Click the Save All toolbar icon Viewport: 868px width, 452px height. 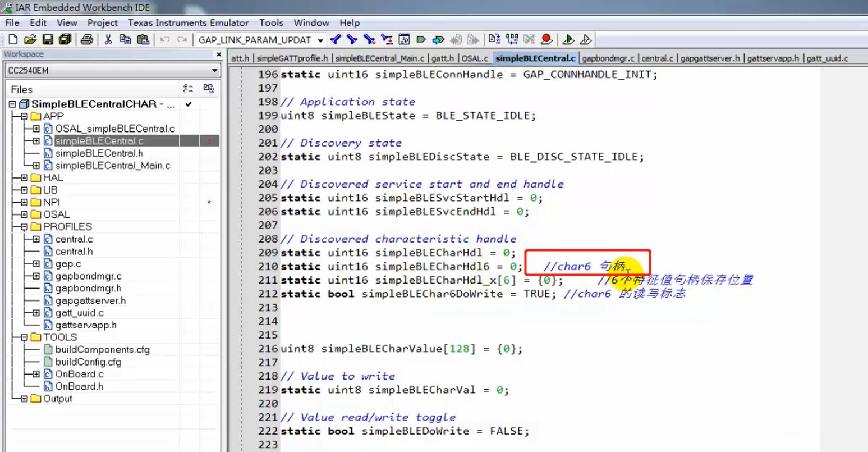65,39
